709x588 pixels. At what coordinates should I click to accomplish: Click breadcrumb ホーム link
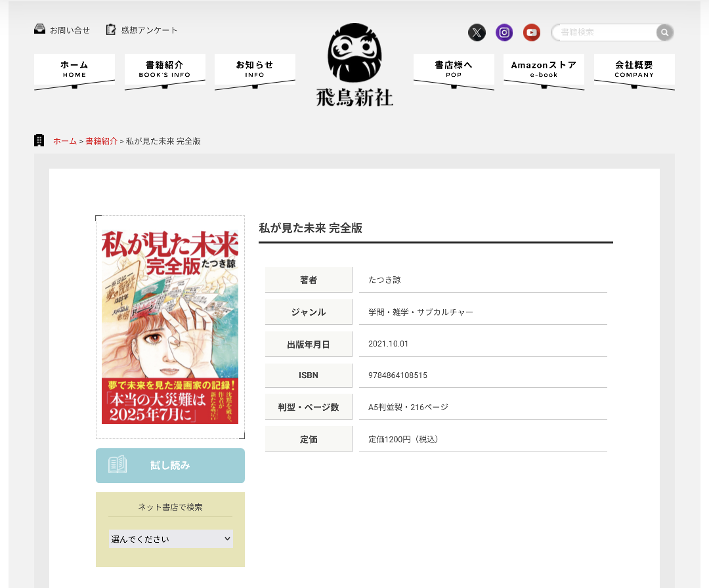[65, 141]
